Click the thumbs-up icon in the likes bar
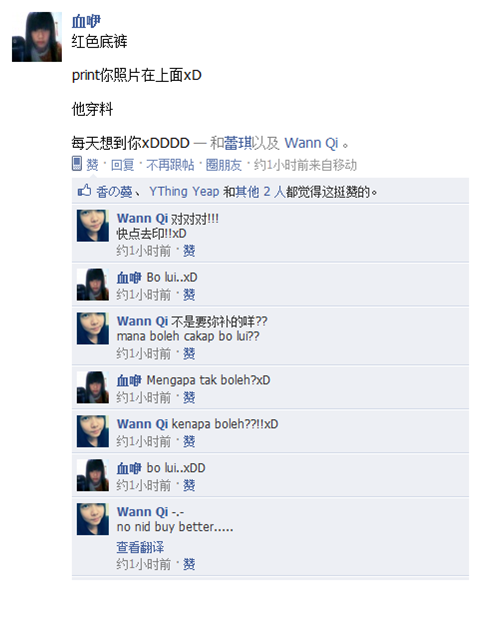Image resolution: width=493 pixels, height=623 pixels. click(x=84, y=191)
